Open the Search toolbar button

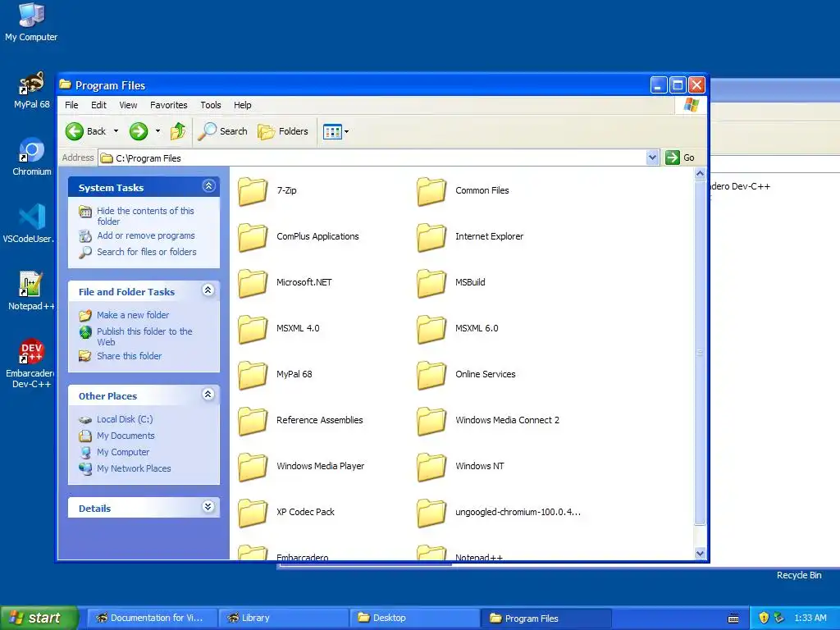(223, 131)
